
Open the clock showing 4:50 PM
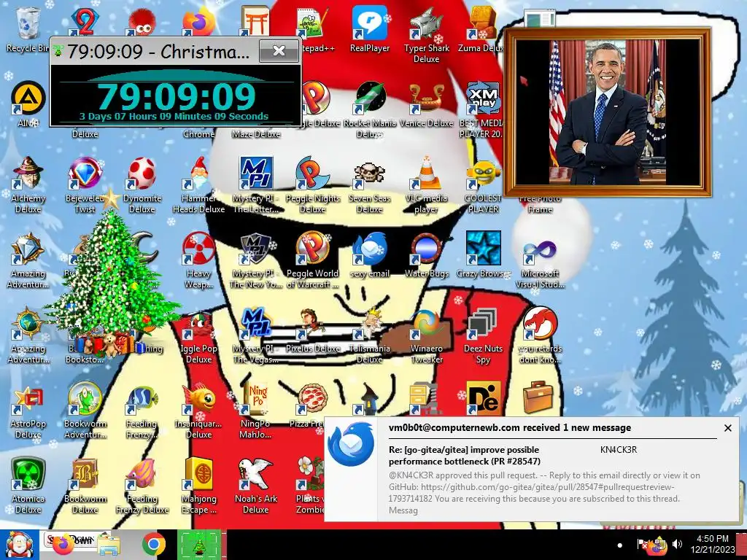tap(712, 544)
